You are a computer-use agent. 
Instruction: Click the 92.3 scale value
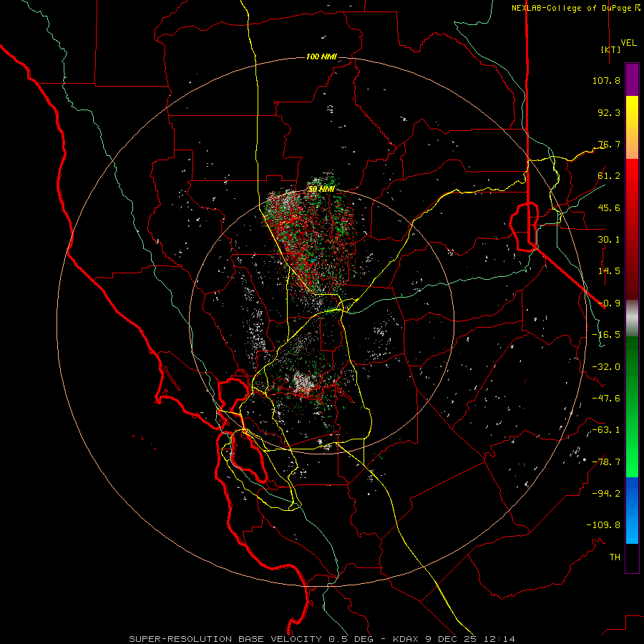click(x=609, y=112)
